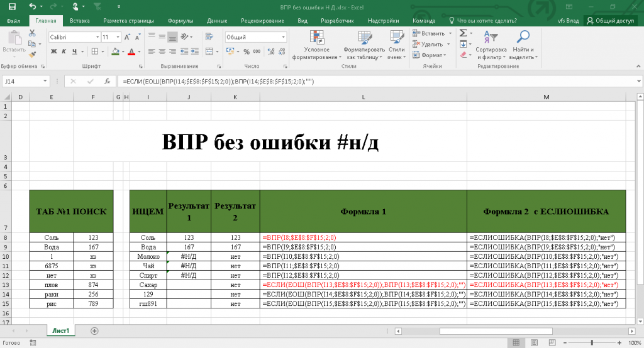
Task: Switch to Page Layout view icon
Action: click(534, 343)
